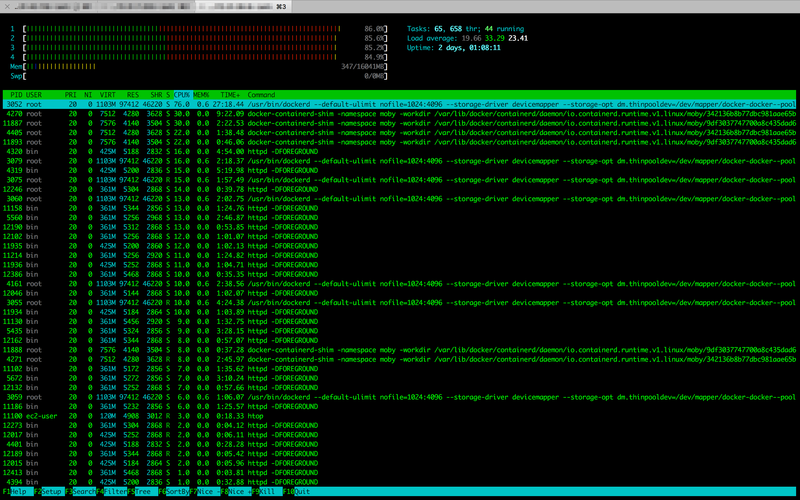Select the docker-containerd-shim row PID 11888
The width and height of the screenshot is (800, 500).
pyautogui.click(x=399, y=349)
